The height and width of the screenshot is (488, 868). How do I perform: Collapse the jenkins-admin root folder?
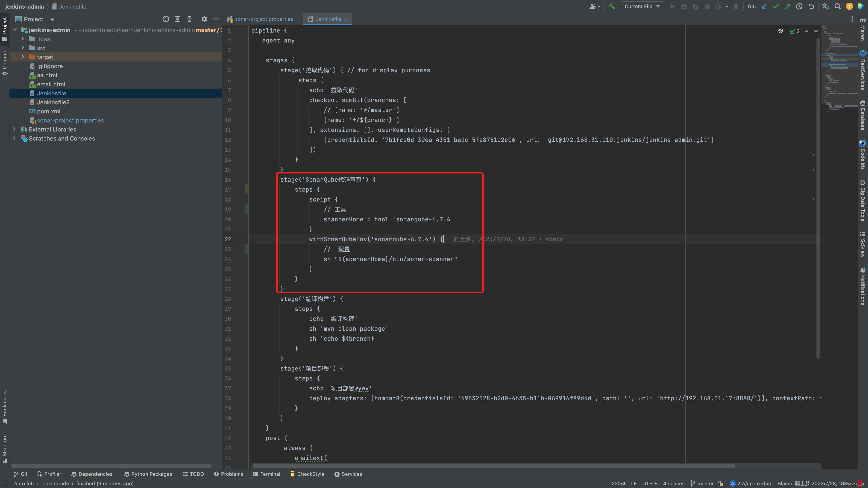pyautogui.click(x=15, y=30)
